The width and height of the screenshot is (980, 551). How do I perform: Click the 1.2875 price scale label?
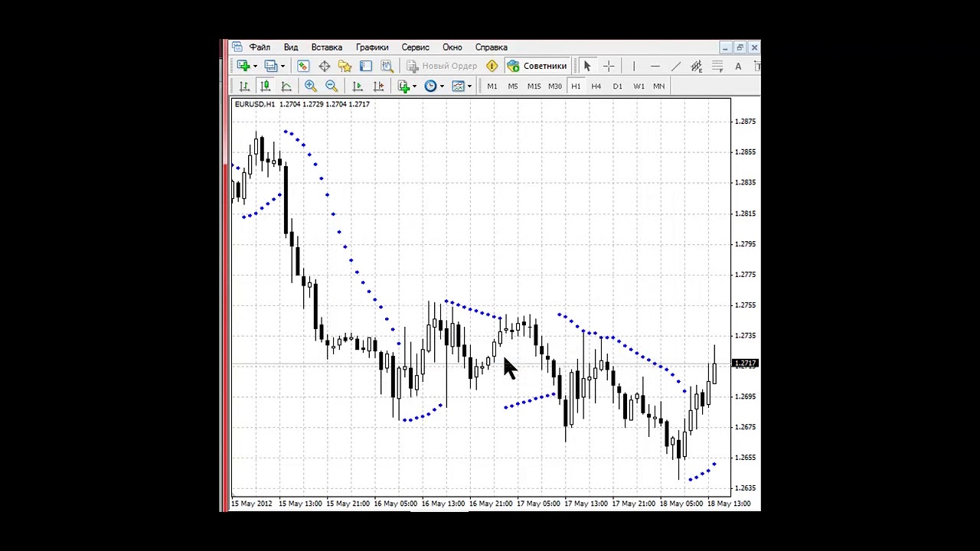pyautogui.click(x=745, y=122)
